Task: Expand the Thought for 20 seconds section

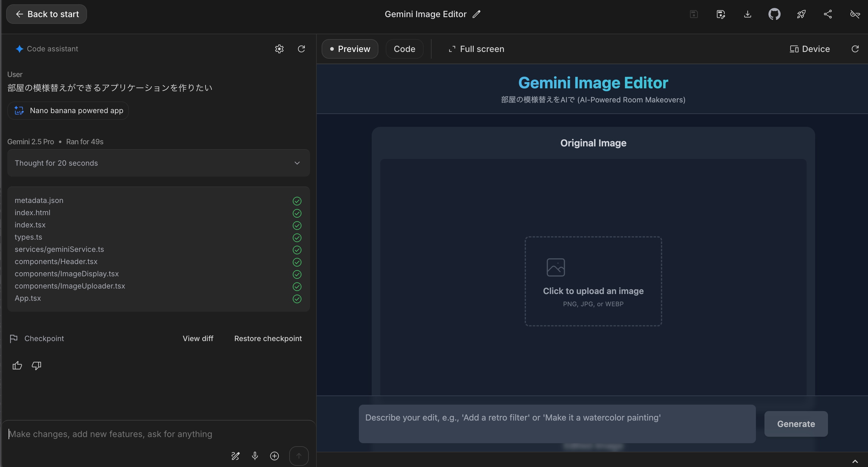Action: (x=159, y=163)
